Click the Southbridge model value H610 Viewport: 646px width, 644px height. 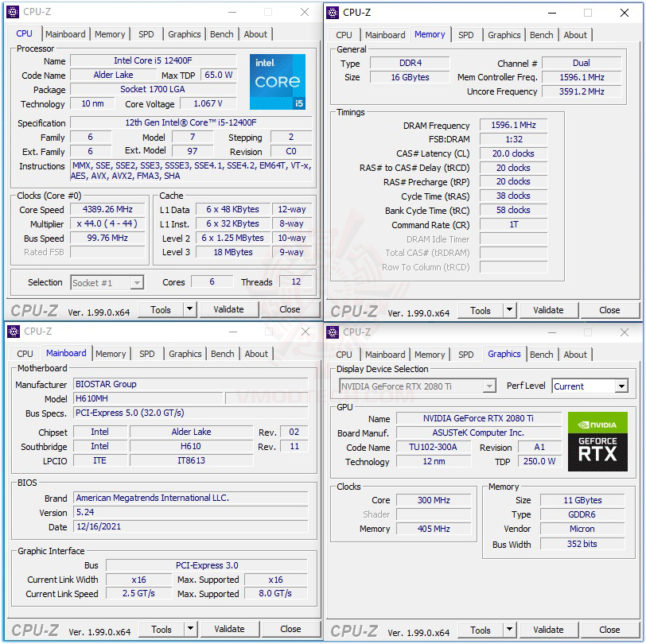[x=191, y=446]
